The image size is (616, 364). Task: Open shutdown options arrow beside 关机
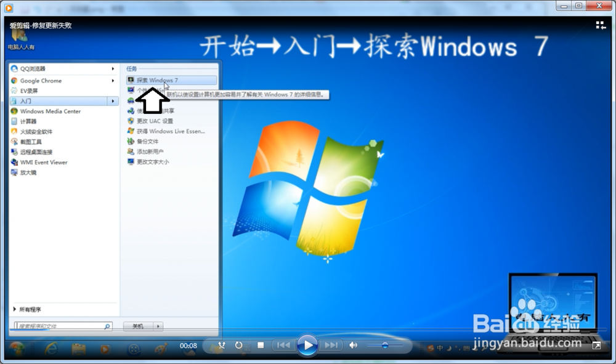[x=158, y=326]
